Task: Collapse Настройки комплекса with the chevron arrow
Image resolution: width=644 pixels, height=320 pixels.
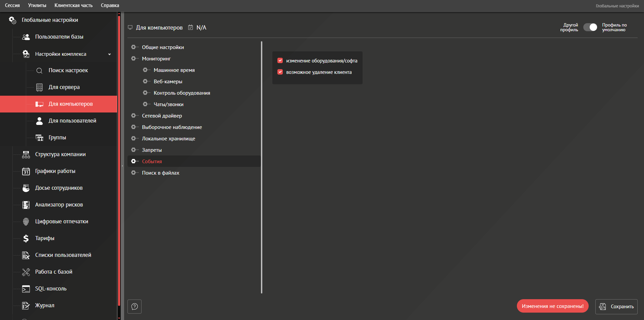Action: pos(109,54)
